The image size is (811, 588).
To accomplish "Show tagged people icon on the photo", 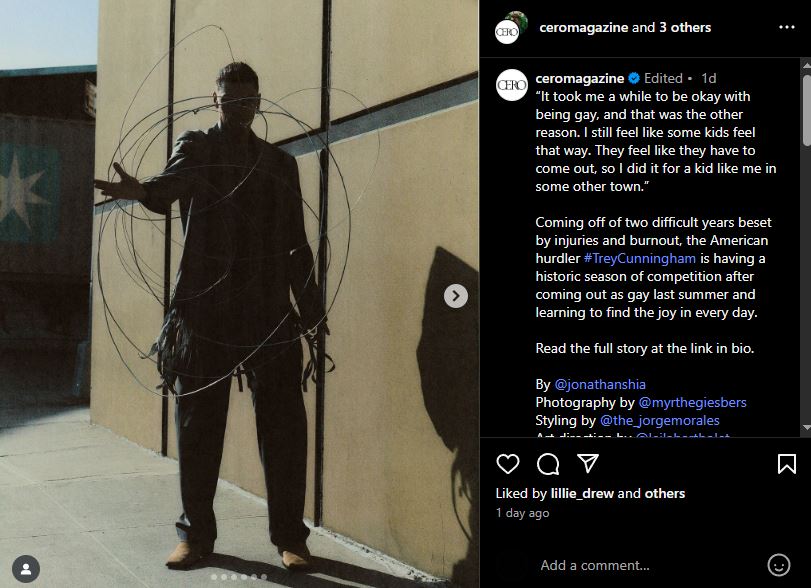I will point(26,569).
